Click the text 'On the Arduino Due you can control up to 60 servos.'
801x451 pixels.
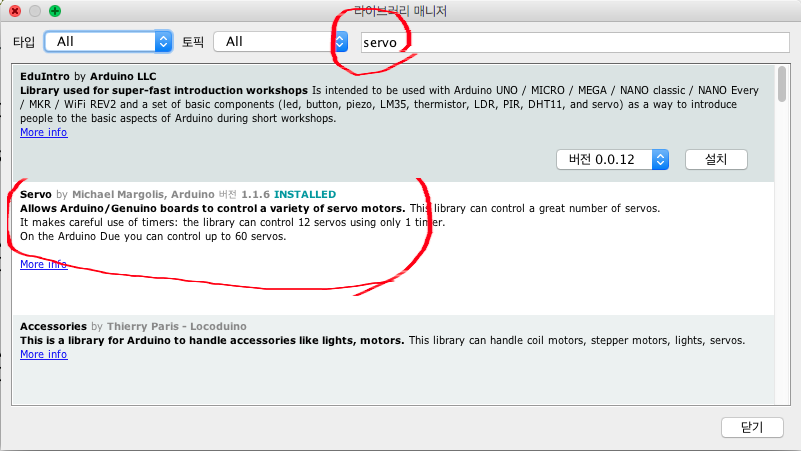[x=153, y=236]
